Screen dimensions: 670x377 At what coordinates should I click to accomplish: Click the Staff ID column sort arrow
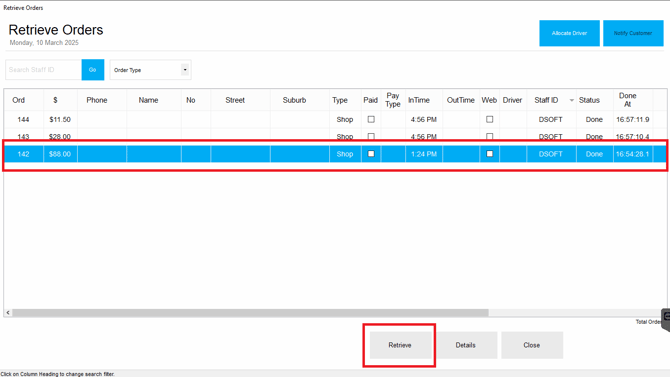[x=571, y=100]
